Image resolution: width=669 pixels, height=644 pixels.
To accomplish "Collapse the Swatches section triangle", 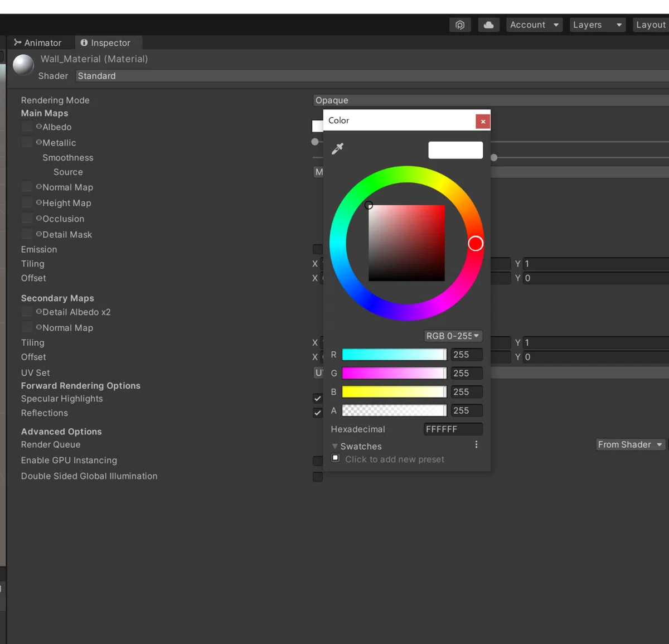I will coord(334,447).
